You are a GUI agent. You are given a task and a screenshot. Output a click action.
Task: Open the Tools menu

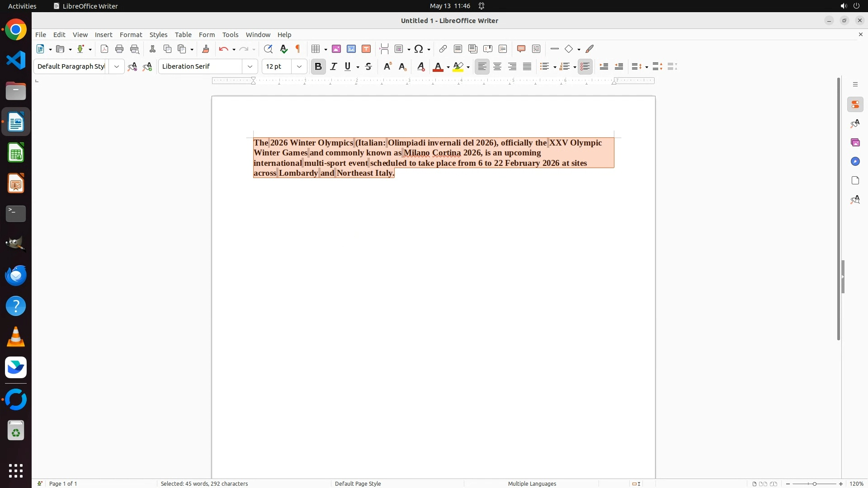coord(230,35)
